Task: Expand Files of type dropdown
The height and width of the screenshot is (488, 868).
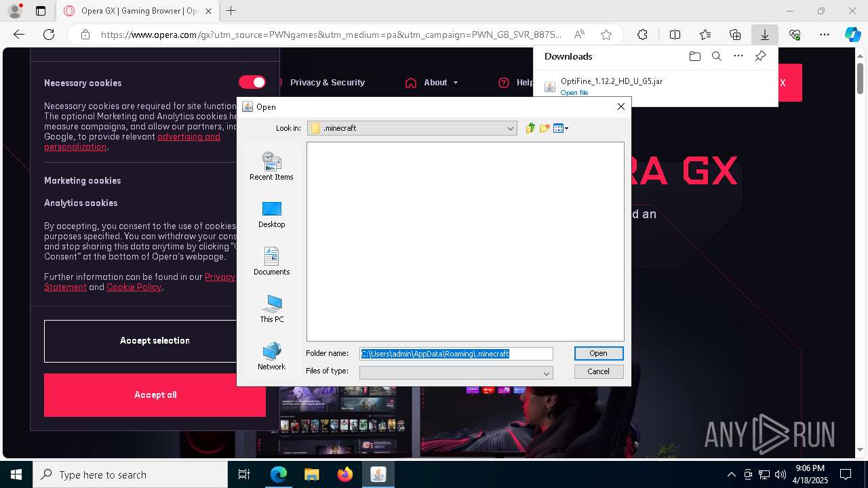Action: point(546,373)
